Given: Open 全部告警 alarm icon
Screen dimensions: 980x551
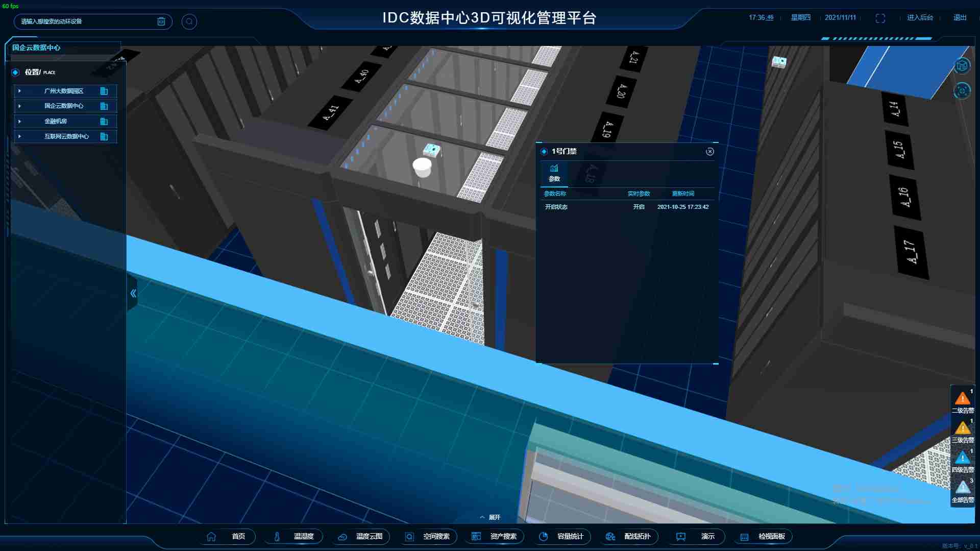Looking at the screenshot, I should coord(963,487).
